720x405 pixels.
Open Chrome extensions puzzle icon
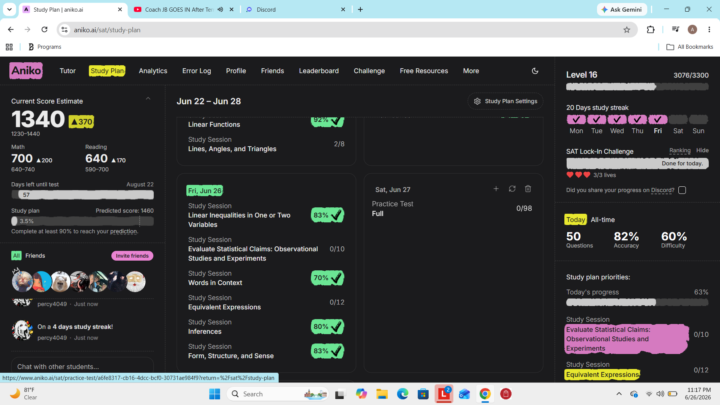(650, 30)
